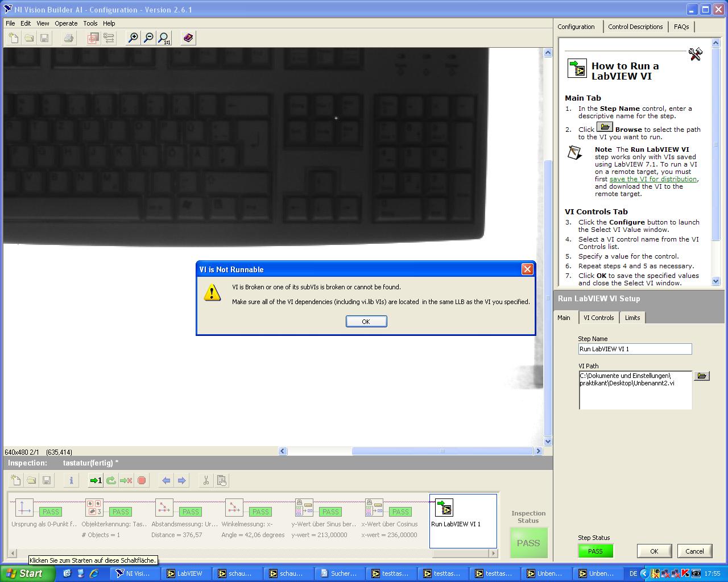Click the blue left arrow to move step

tap(166, 480)
